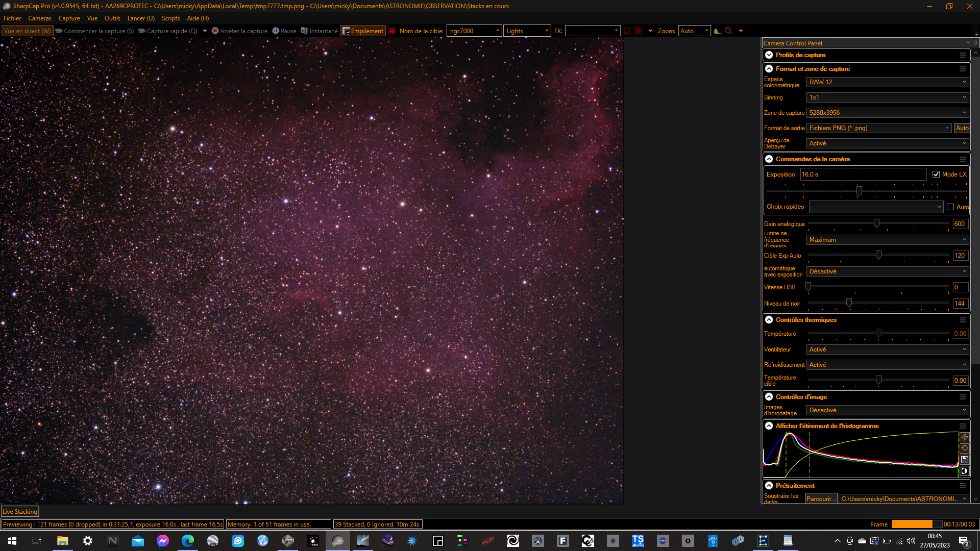The width and height of the screenshot is (980, 551).
Task: Open the Prétraitement section hamburger menu
Action: 963,486
